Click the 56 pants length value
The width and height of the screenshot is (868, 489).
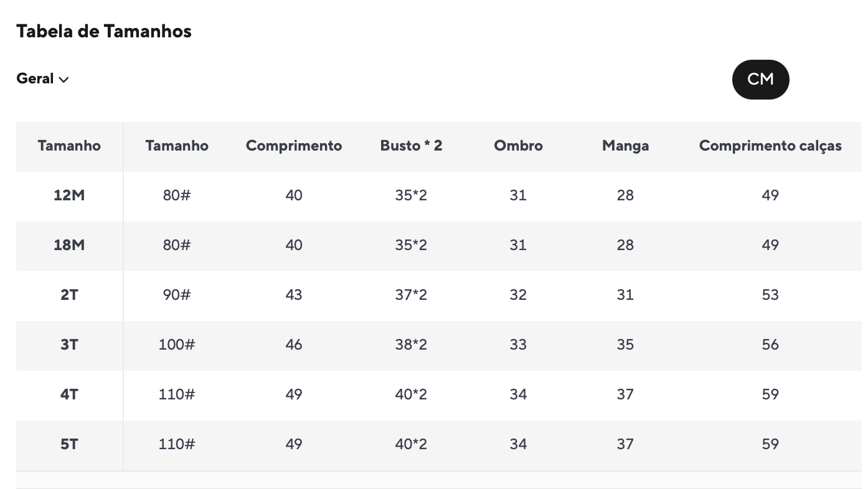coord(770,345)
